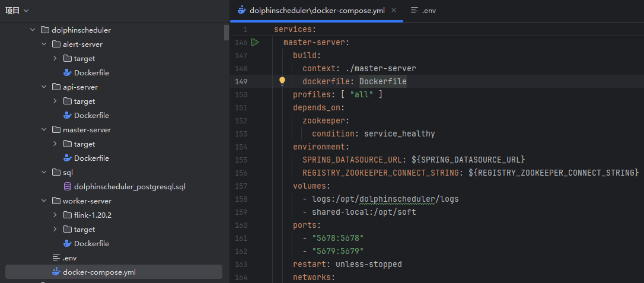The height and width of the screenshot is (283, 644).
Task: Click the yellow lightbulb quick-fix icon
Action: (x=282, y=81)
